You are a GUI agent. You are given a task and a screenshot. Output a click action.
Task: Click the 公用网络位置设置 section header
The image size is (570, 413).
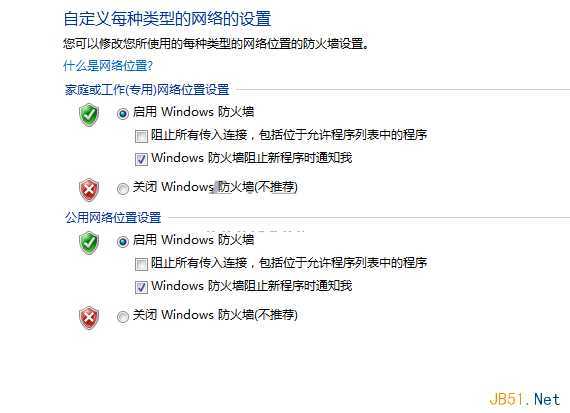[113, 217]
